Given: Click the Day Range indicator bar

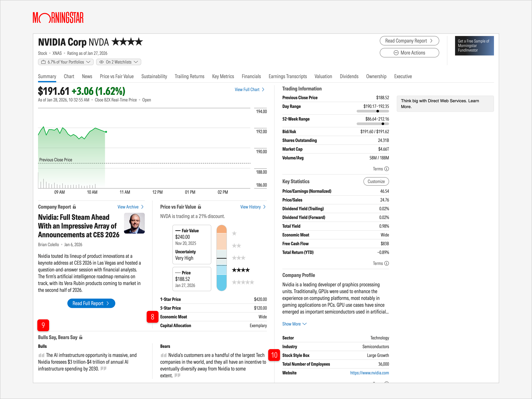Looking at the screenshot, I should pyautogui.click(x=373, y=111).
